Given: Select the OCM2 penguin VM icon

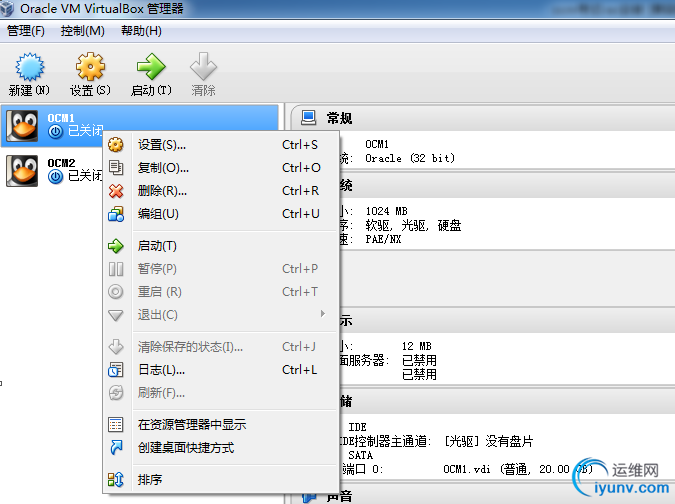Looking at the screenshot, I should coord(22,171).
